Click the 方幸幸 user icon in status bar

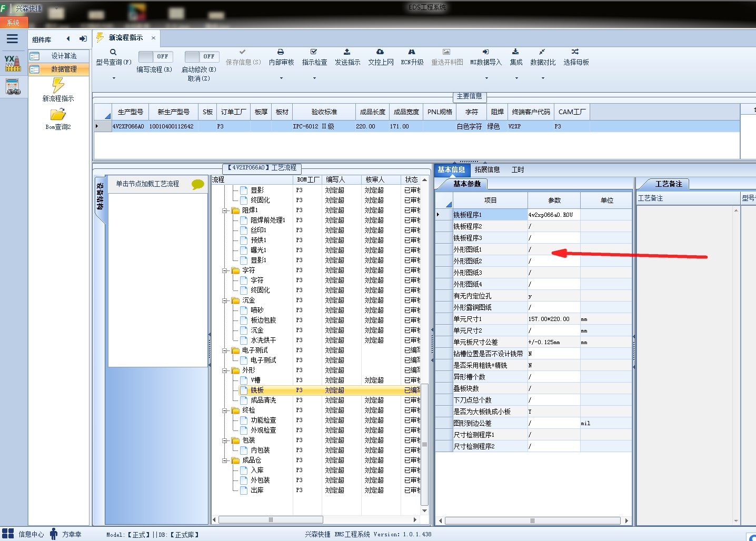click(54, 534)
